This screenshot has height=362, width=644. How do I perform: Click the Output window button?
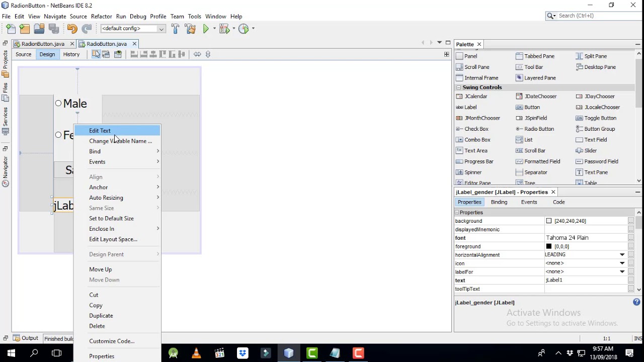point(26,338)
